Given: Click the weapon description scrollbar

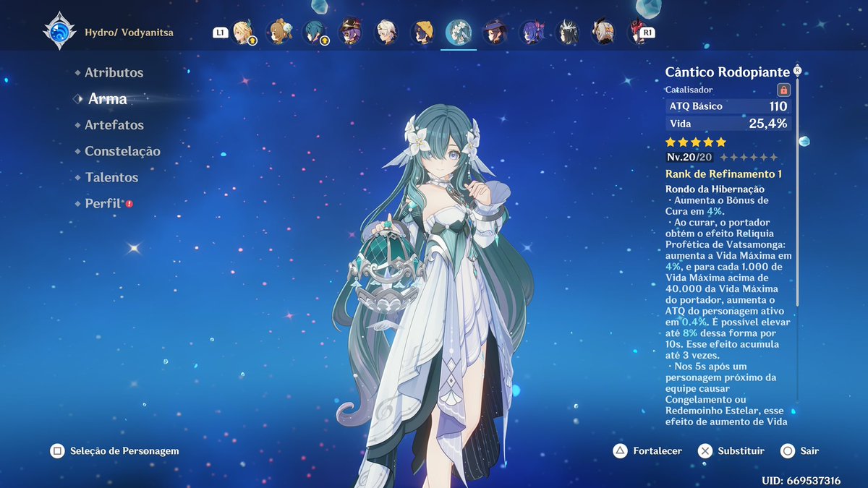Looking at the screenshot, I should (798, 192).
